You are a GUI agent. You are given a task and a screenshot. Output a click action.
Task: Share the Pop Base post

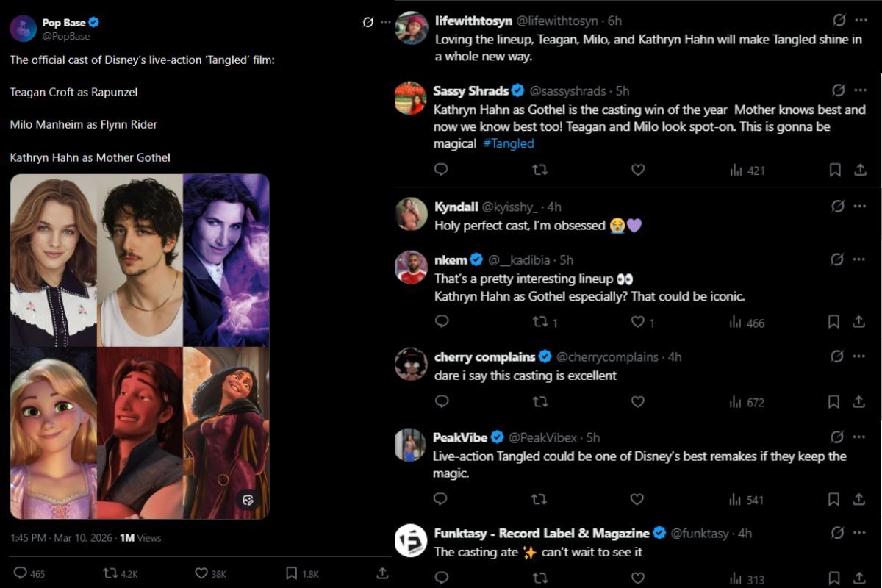pyautogui.click(x=382, y=573)
